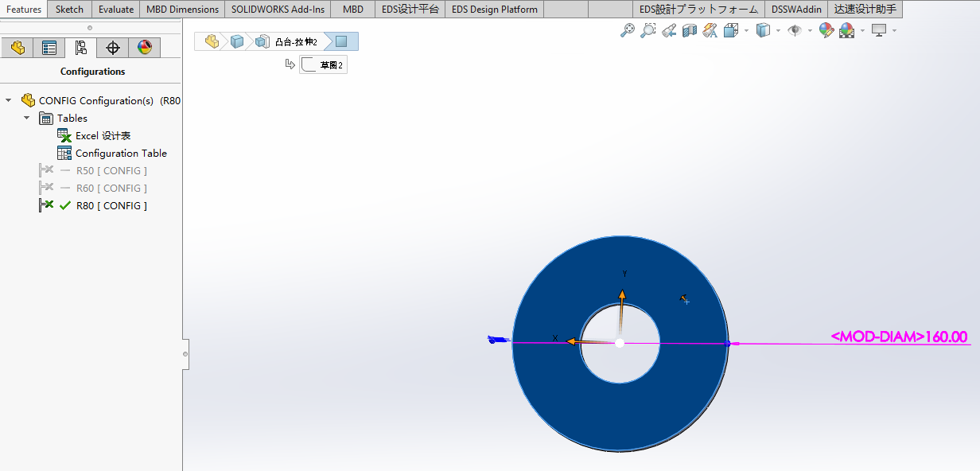The width and height of the screenshot is (980, 471).
Task: Switch to the MBD Dimensions tab
Action: pyautogui.click(x=182, y=10)
